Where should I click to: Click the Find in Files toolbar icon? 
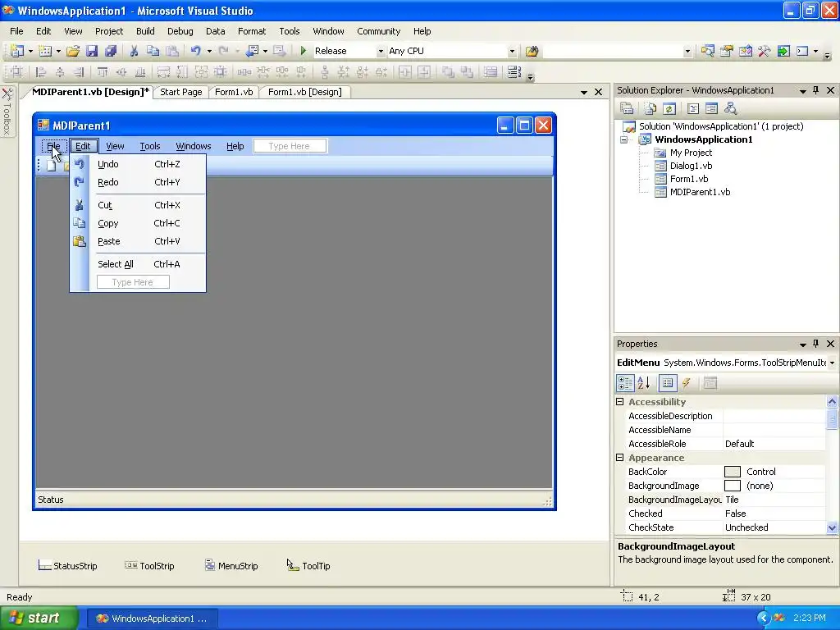click(532, 51)
